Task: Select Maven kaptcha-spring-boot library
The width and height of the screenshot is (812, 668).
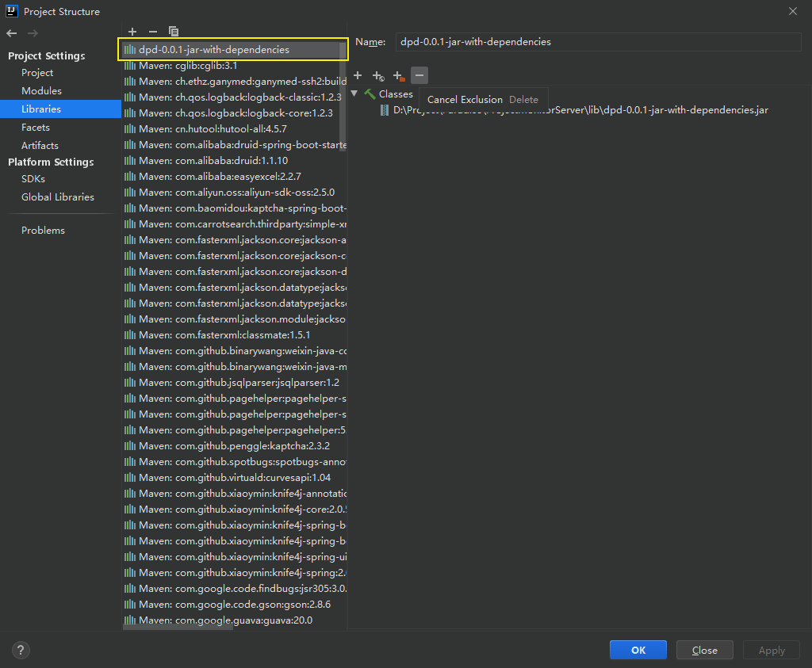Action: tap(235, 208)
